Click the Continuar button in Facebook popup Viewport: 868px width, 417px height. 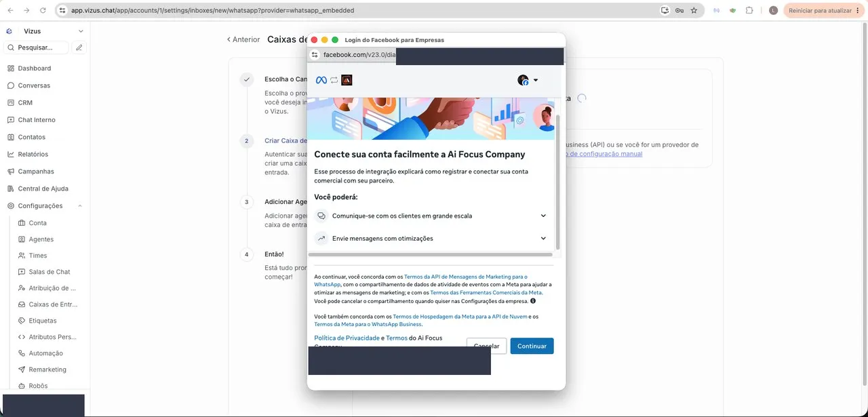(x=532, y=346)
